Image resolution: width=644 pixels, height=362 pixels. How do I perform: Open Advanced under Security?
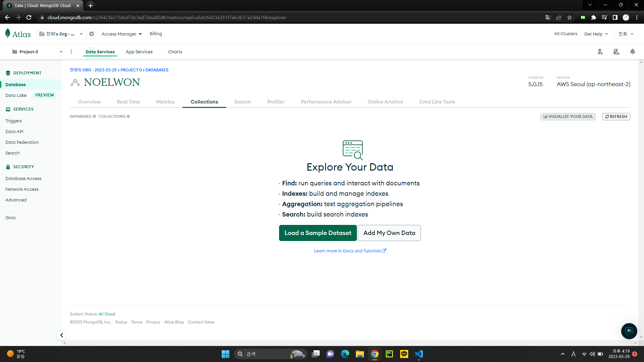tap(16, 200)
